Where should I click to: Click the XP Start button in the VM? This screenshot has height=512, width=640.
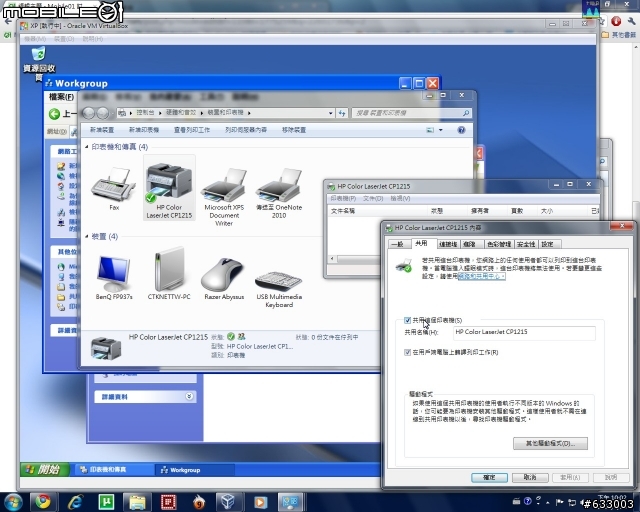click(44, 470)
